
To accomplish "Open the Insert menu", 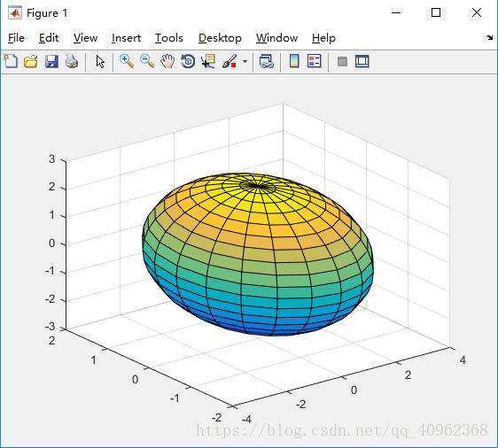I will (126, 38).
